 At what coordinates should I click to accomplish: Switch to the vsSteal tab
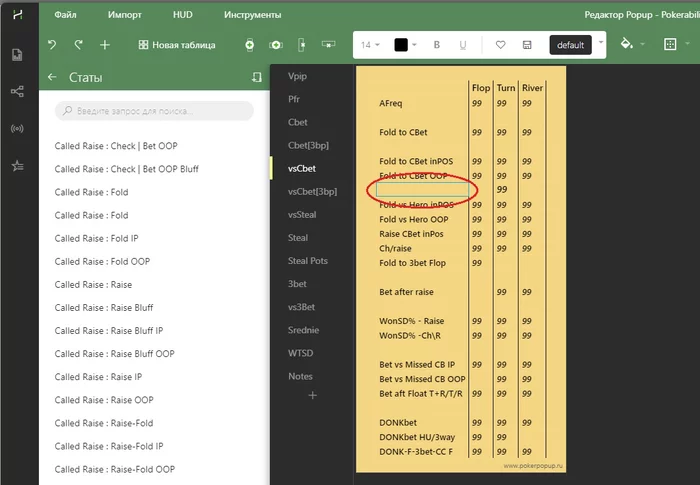302,215
